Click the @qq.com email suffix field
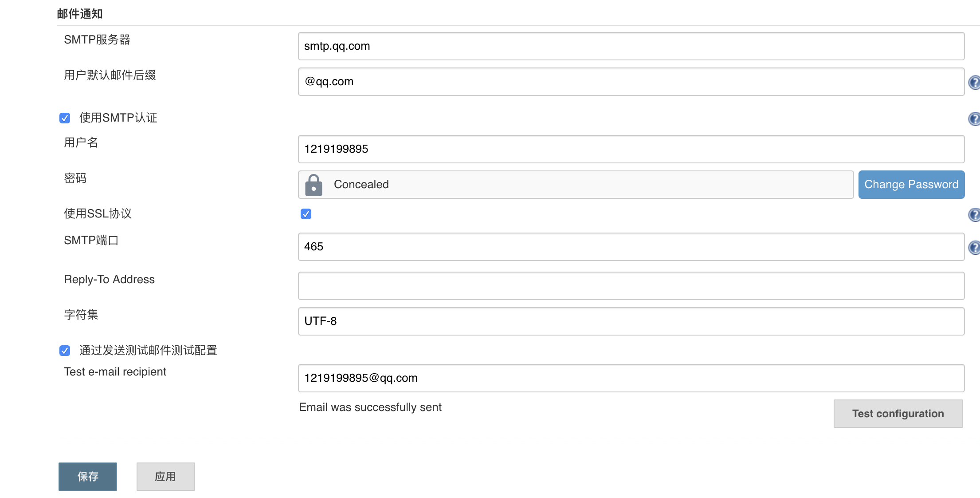The width and height of the screenshot is (980, 498). coord(631,82)
